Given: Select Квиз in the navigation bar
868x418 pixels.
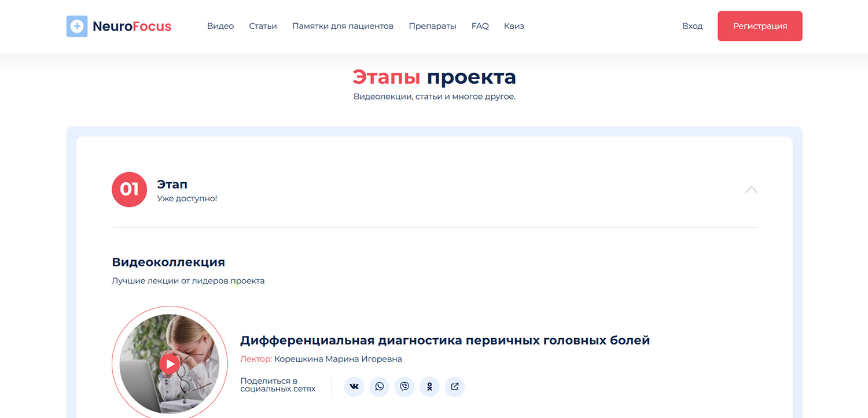Looking at the screenshot, I should pos(514,26).
